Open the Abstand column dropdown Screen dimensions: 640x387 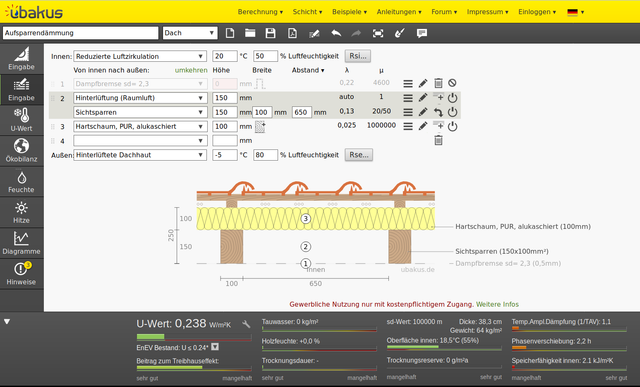[x=308, y=70]
